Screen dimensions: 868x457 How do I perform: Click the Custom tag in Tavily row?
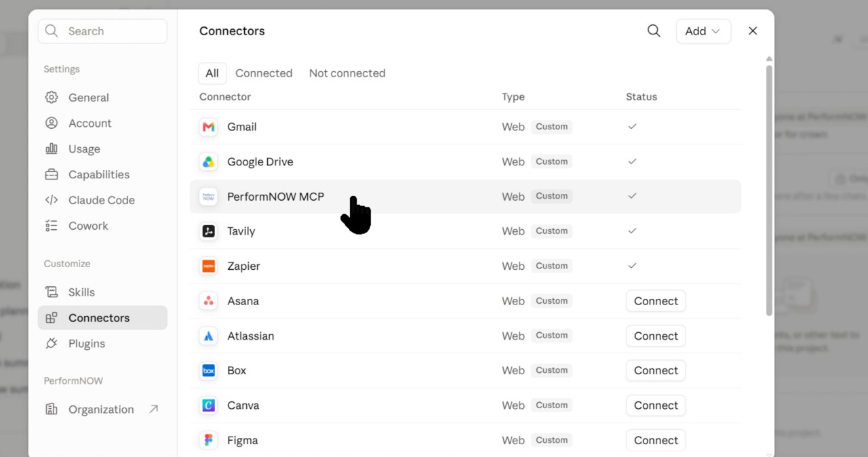click(x=552, y=231)
